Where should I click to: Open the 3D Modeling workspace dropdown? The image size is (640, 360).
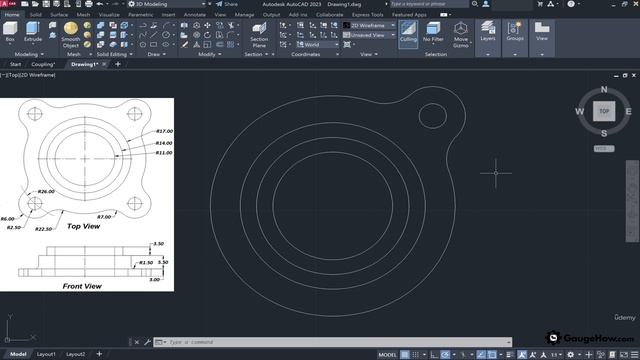[167, 4]
